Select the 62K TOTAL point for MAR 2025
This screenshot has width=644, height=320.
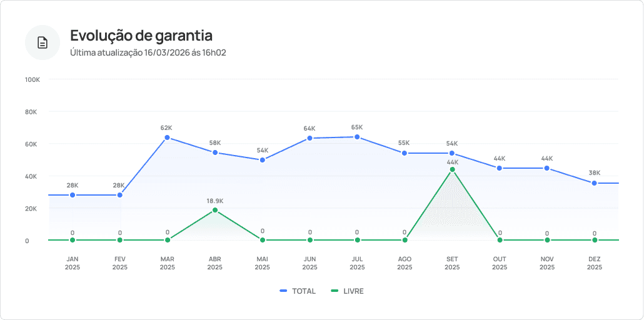[x=167, y=137]
